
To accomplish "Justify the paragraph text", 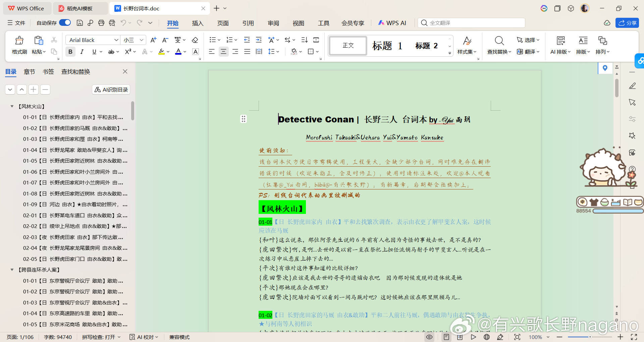I will (247, 52).
